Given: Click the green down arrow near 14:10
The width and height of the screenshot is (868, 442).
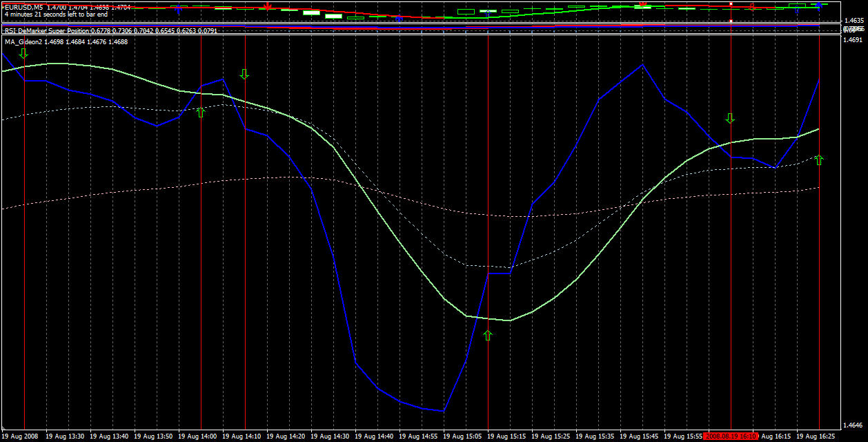Looking at the screenshot, I should pos(244,74).
